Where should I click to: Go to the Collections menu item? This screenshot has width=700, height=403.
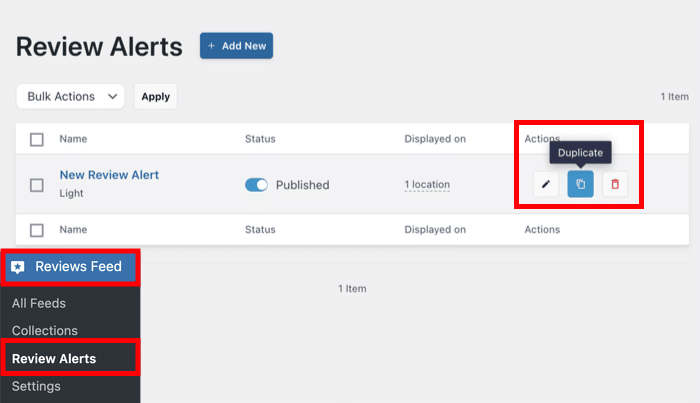tap(45, 331)
